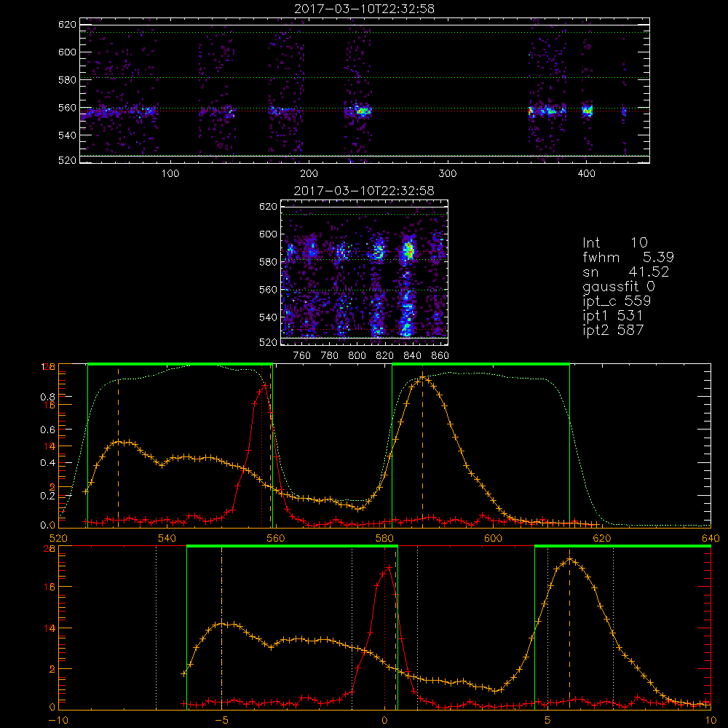Select the 'Int 10' readout text
Image resolution: width=728 pixels, height=728 pixels.
pos(615,242)
